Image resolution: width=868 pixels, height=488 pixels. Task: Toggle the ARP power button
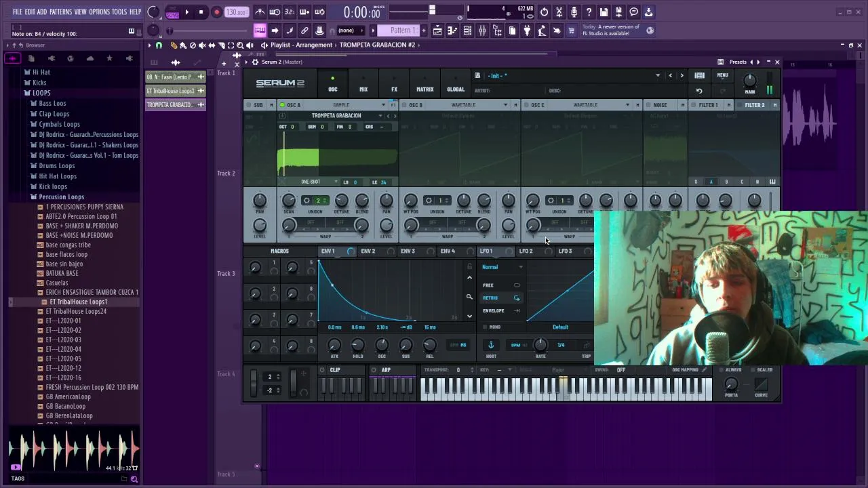pos(374,370)
